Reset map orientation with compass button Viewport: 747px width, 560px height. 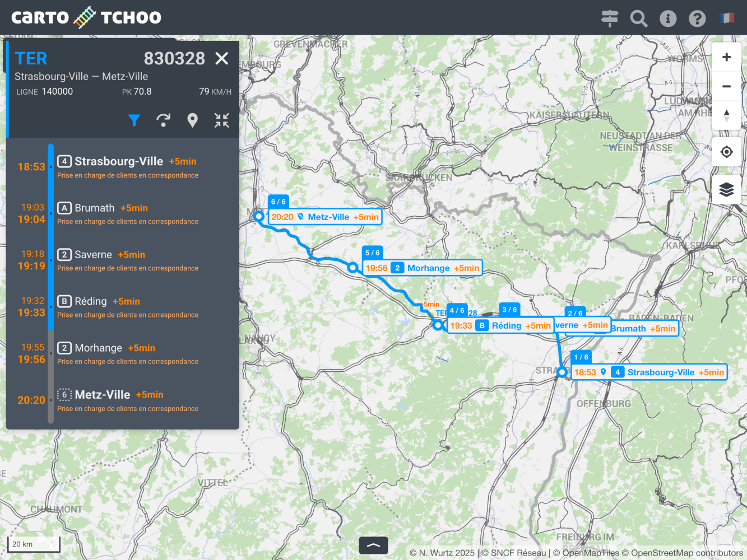point(726,115)
